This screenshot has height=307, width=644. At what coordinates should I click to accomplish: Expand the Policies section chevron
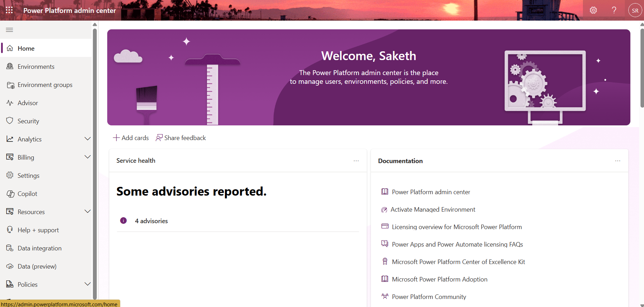(88, 284)
